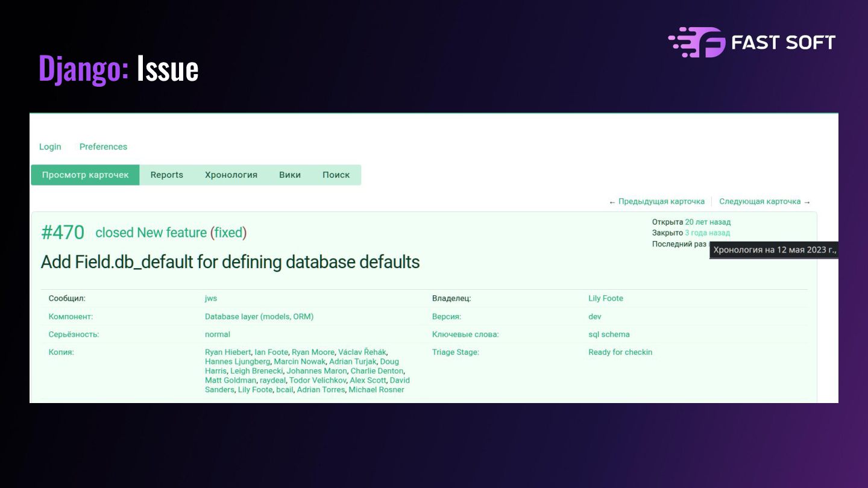Click Ryan Moore in the copy list
Image resolution: width=868 pixels, height=488 pixels.
tap(313, 352)
